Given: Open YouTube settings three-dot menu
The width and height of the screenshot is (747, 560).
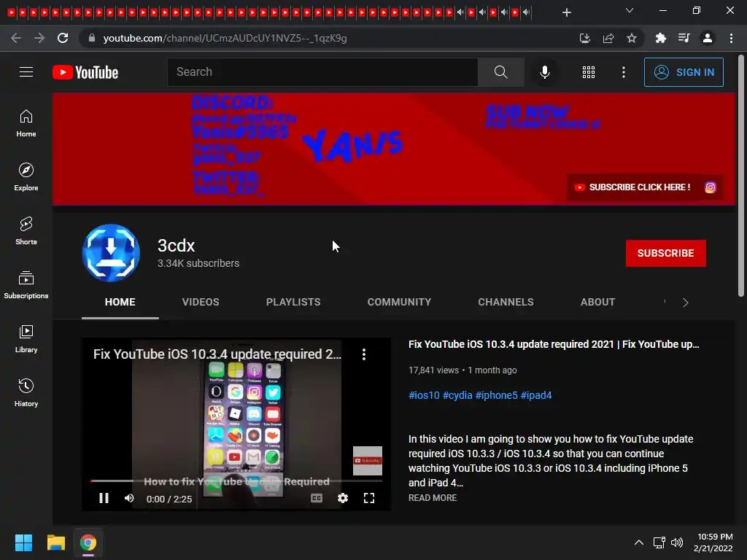Looking at the screenshot, I should point(624,72).
